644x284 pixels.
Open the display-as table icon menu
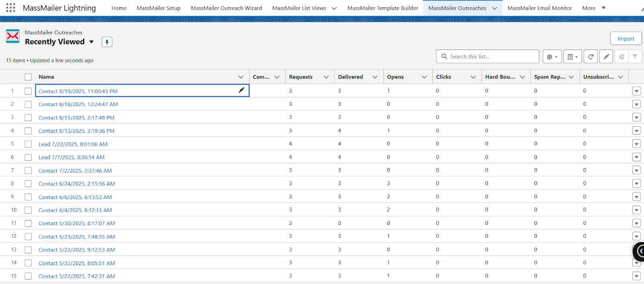pos(572,57)
